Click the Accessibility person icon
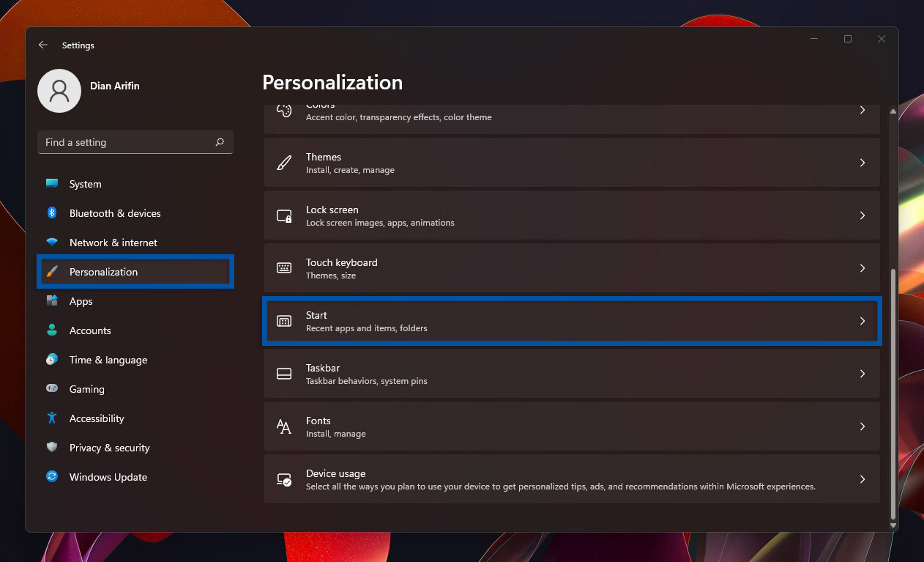 click(x=52, y=418)
